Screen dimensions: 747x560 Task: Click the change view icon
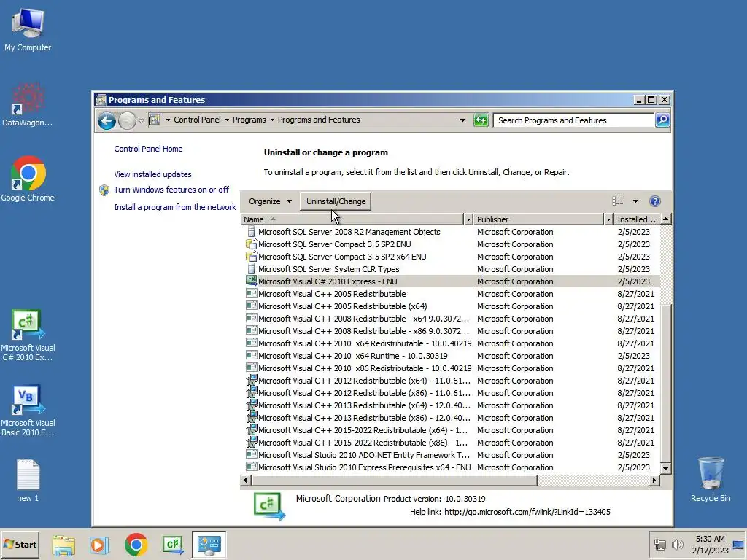click(618, 201)
